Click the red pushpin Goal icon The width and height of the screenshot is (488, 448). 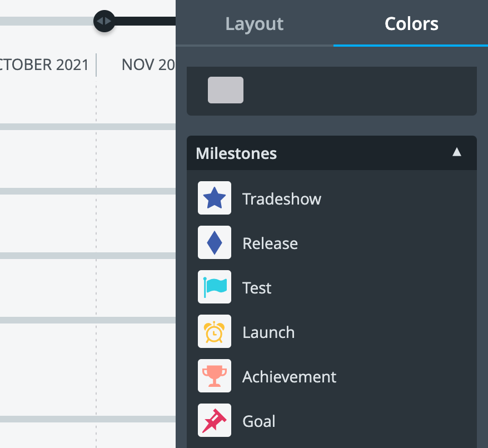click(215, 420)
